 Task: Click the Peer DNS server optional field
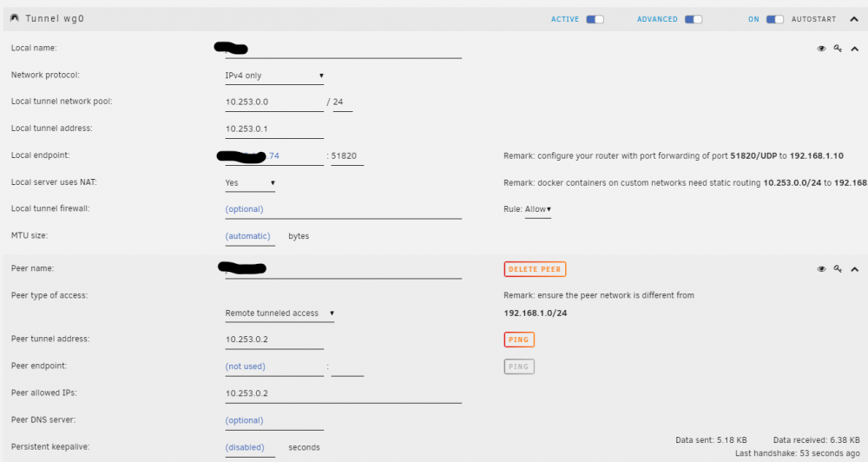pyautogui.click(x=274, y=421)
